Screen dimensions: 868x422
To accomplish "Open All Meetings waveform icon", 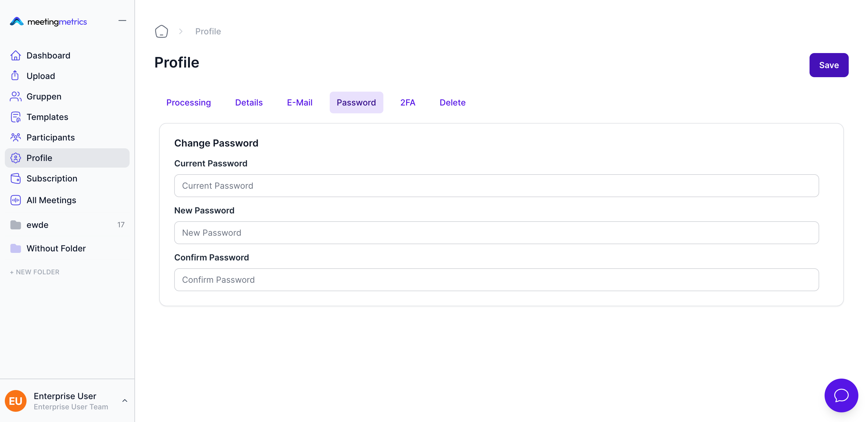I will click(15, 200).
